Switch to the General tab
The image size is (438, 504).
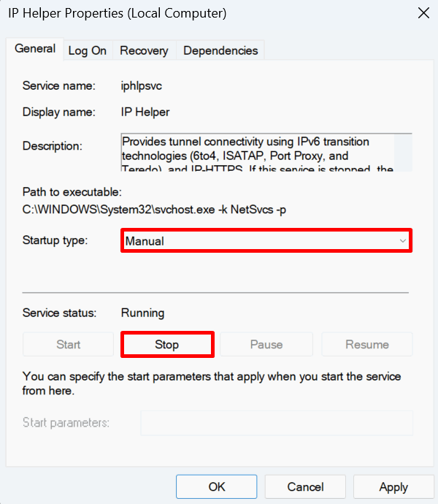[35, 49]
